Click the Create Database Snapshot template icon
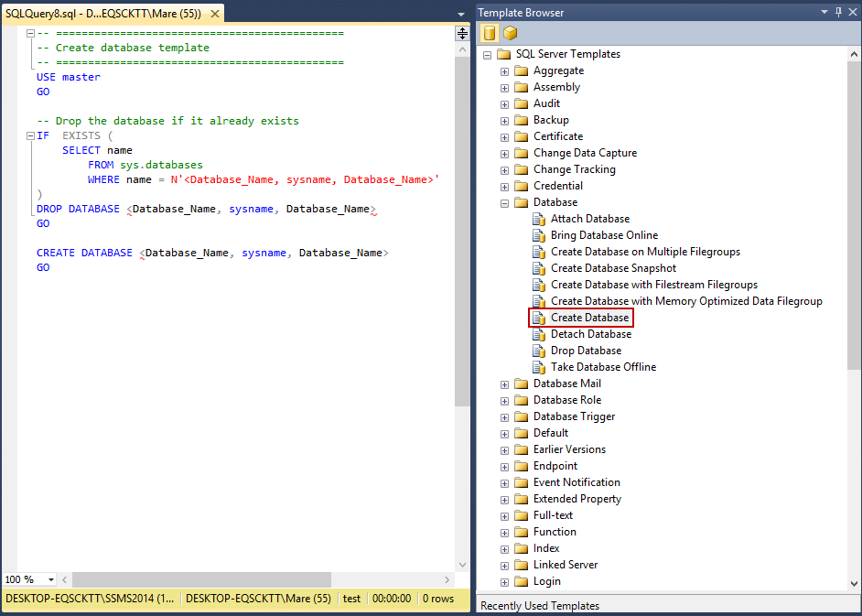 click(x=539, y=268)
